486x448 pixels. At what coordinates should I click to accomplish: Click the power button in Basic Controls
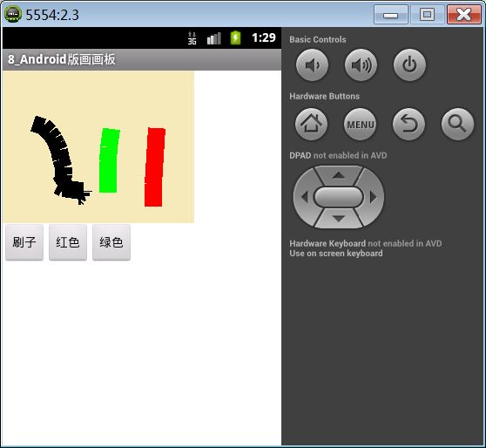click(409, 65)
